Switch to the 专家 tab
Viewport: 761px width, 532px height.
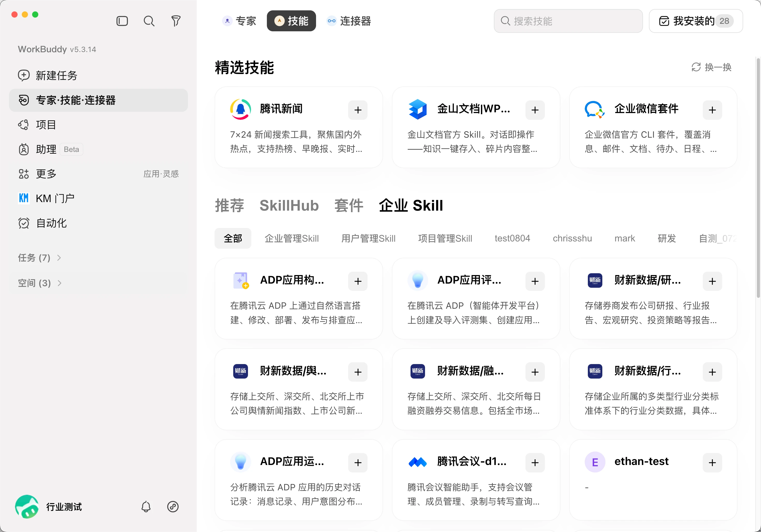239,21
